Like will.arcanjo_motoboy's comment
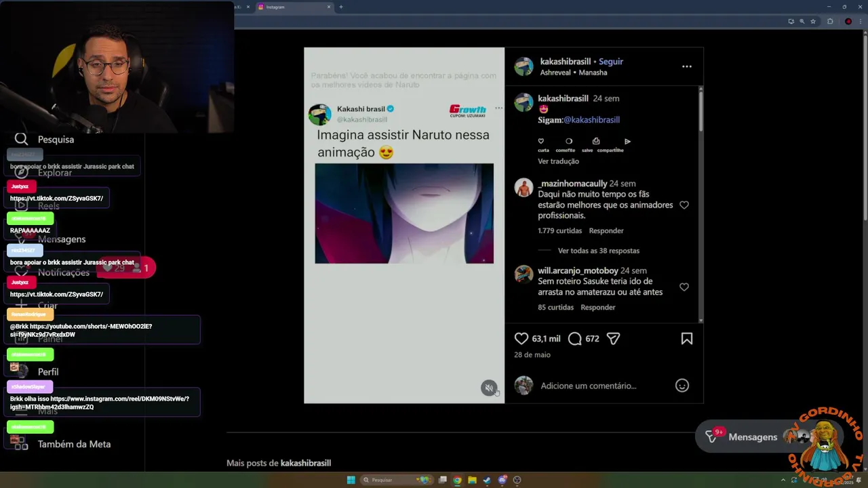The height and width of the screenshot is (488, 868). click(684, 287)
